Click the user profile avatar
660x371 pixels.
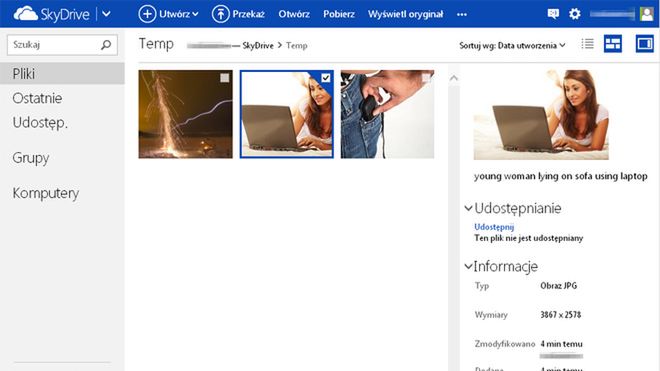647,14
